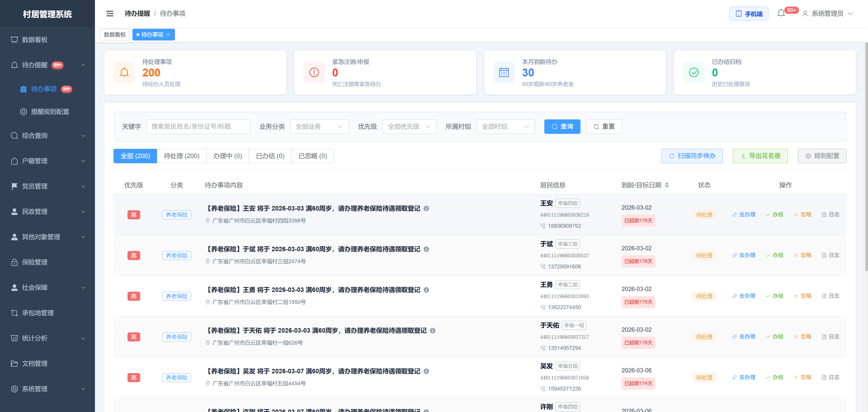Image resolution: width=868 pixels, height=412 pixels.
Task: Open the 优先级 dropdown
Action: coord(409,127)
